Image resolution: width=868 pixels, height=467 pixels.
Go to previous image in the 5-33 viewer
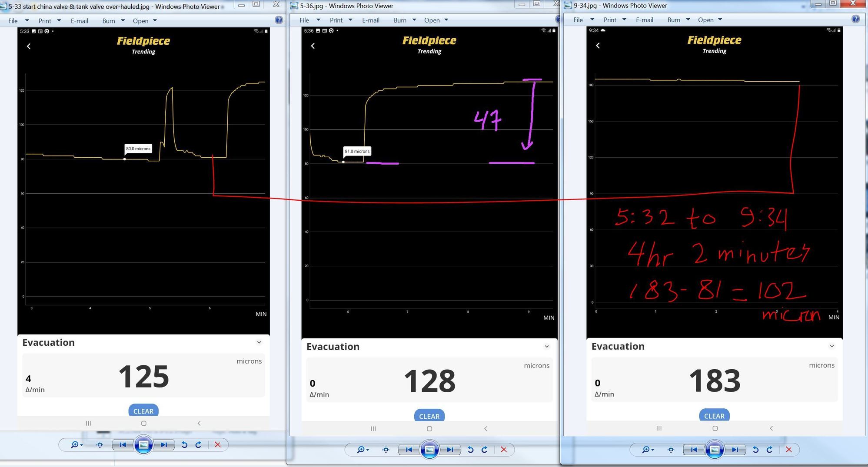click(123, 444)
